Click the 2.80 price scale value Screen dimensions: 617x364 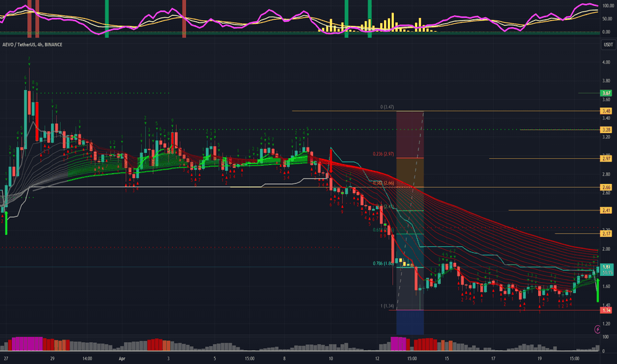click(606, 174)
